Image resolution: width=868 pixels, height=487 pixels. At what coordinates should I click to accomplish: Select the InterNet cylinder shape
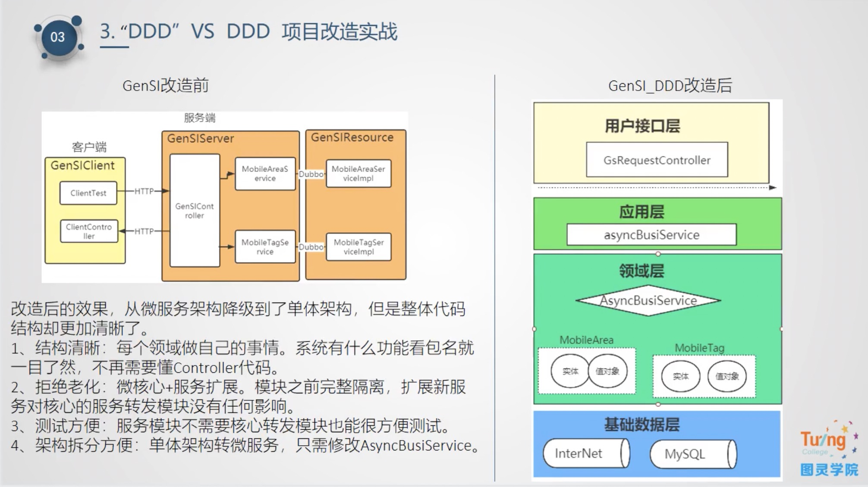pyautogui.click(x=586, y=453)
